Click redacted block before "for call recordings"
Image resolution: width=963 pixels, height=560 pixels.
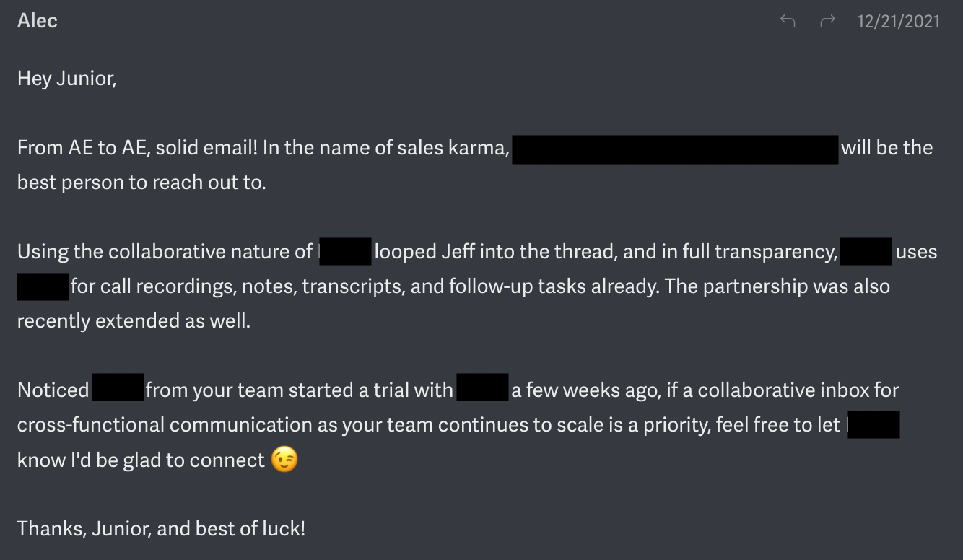[x=43, y=287]
